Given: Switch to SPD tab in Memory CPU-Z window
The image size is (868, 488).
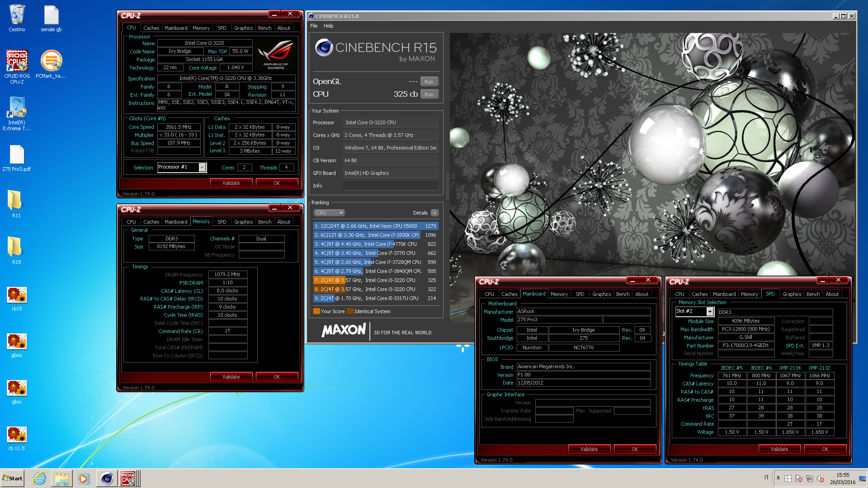Looking at the screenshot, I should 222,222.
